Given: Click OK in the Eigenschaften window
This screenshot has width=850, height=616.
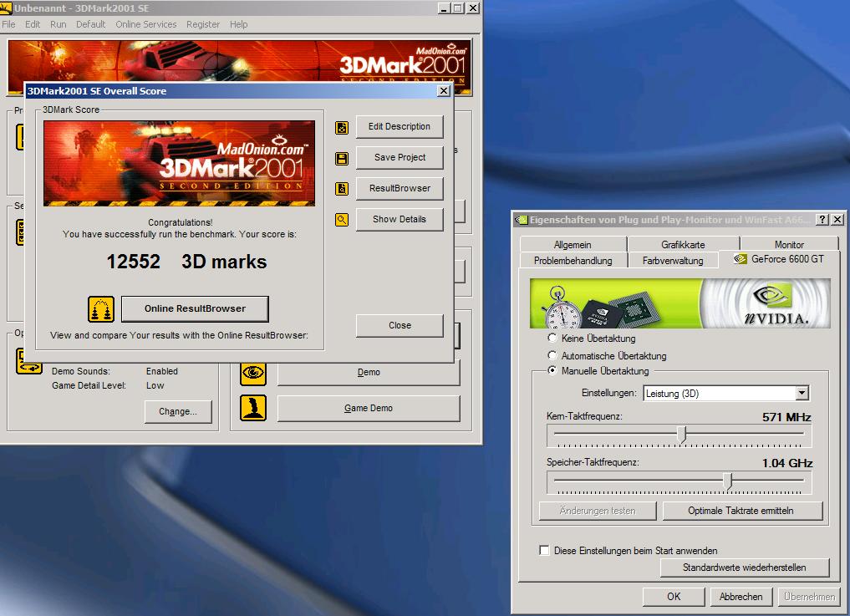Looking at the screenshot, I should tap(674, 597).
